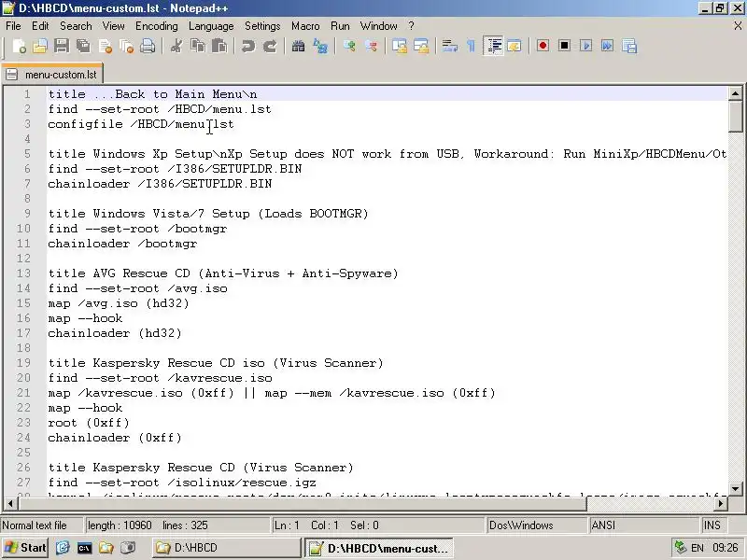Toggle Show All Characters pilcrow icon
Screen dimensions: 747x560
click(472, 46)
